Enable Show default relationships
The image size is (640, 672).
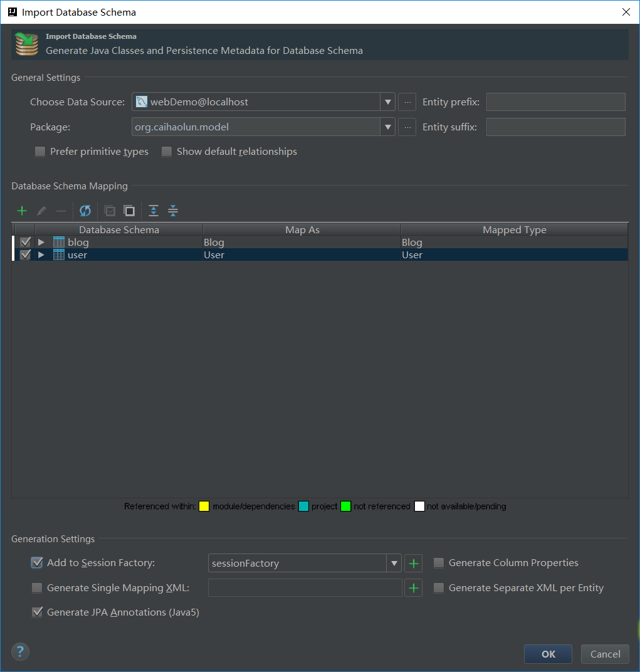(x=167, y=152)
